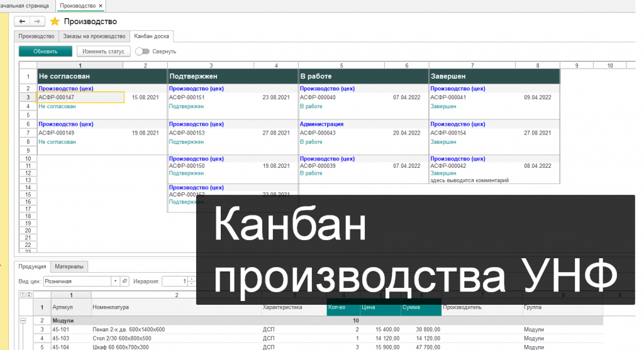Go forward with the right arrow button
This screenshot has width=644, height=350.
(x=37, y=21)
